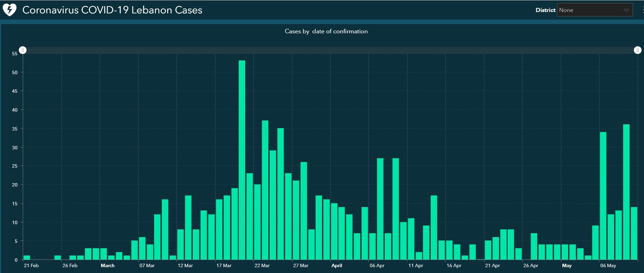Click the 'Coronavirus COVID-19 Lebanon Cases' heading
The width and height of the screenshot is (644, 273).
point(112,10)
